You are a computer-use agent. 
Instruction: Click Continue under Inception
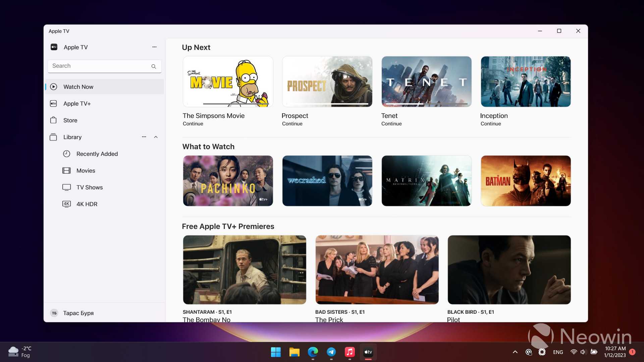point(491,124)
